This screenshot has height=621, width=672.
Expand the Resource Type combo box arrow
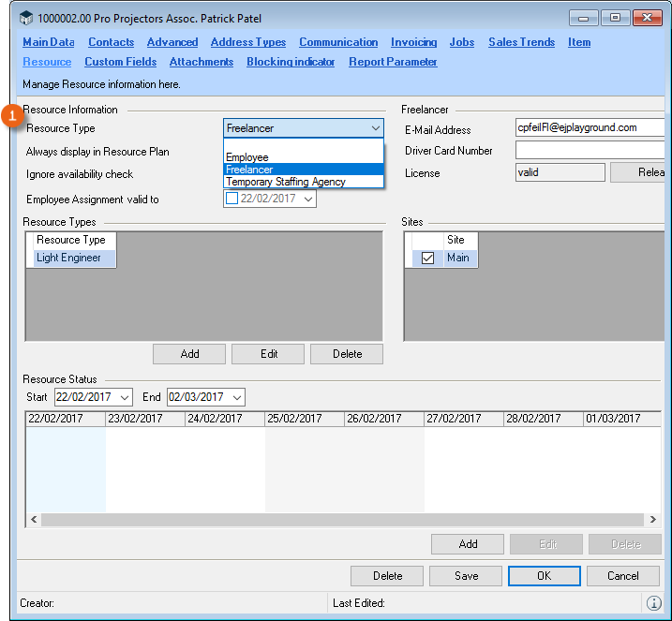click(x=375, y=128)
